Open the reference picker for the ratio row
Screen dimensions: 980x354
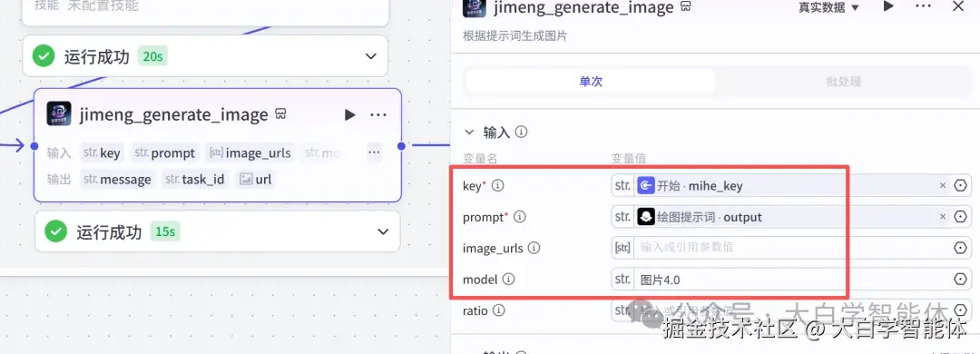coord(961,310)
